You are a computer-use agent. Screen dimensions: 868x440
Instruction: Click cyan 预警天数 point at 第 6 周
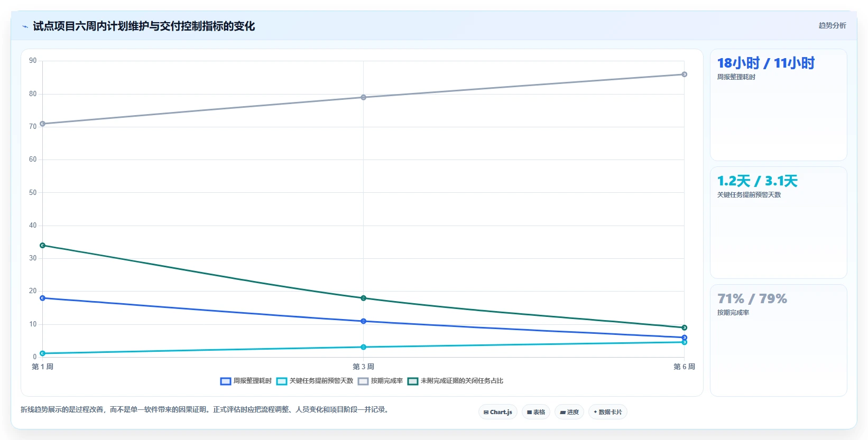[x=684, y=342]
